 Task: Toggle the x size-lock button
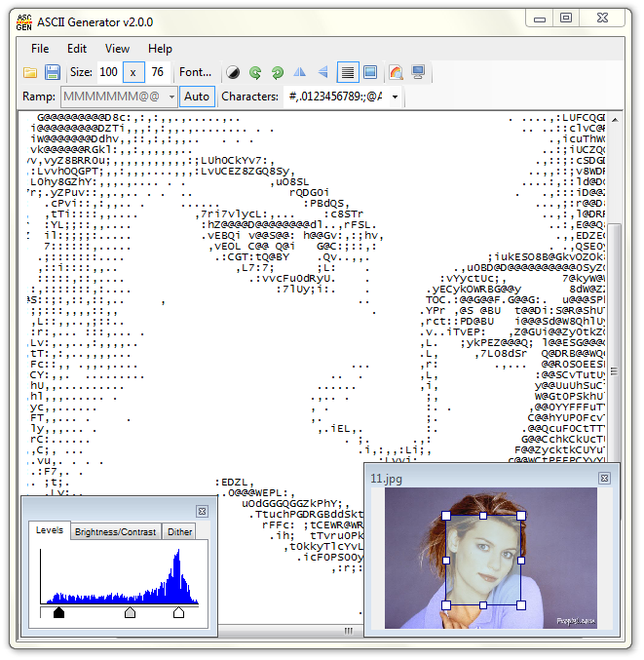tap(133, 72)
